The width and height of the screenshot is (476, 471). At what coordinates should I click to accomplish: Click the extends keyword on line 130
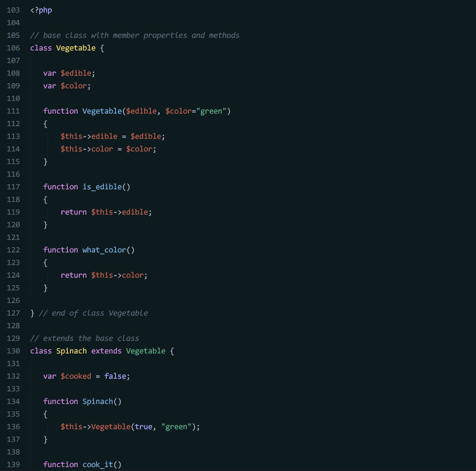click(x=106, y=351)
